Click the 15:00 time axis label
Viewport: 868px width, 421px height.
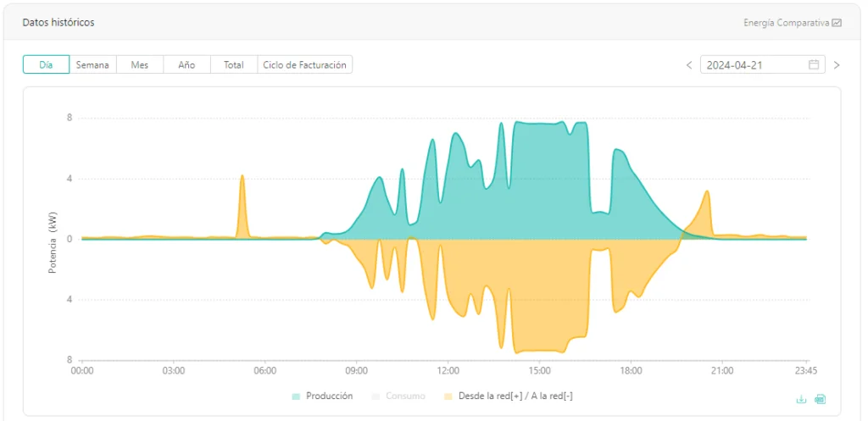[x=539, y=371]
